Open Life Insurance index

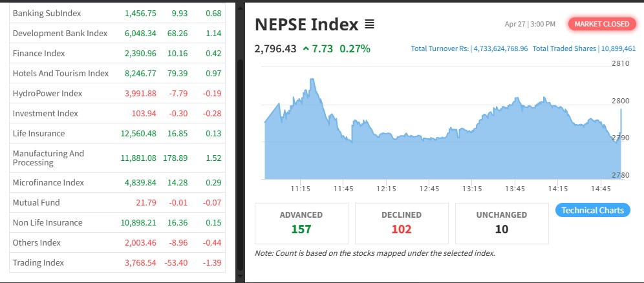[39, 133]
